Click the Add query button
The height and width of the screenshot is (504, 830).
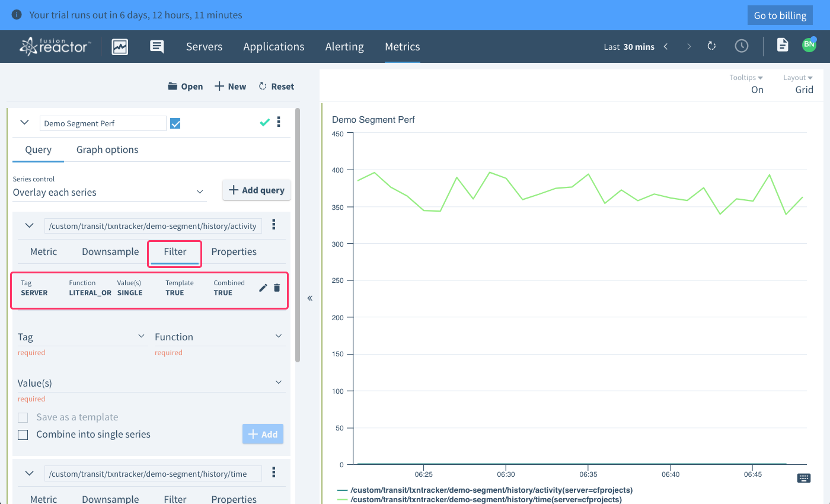click(x=257, y=190)
